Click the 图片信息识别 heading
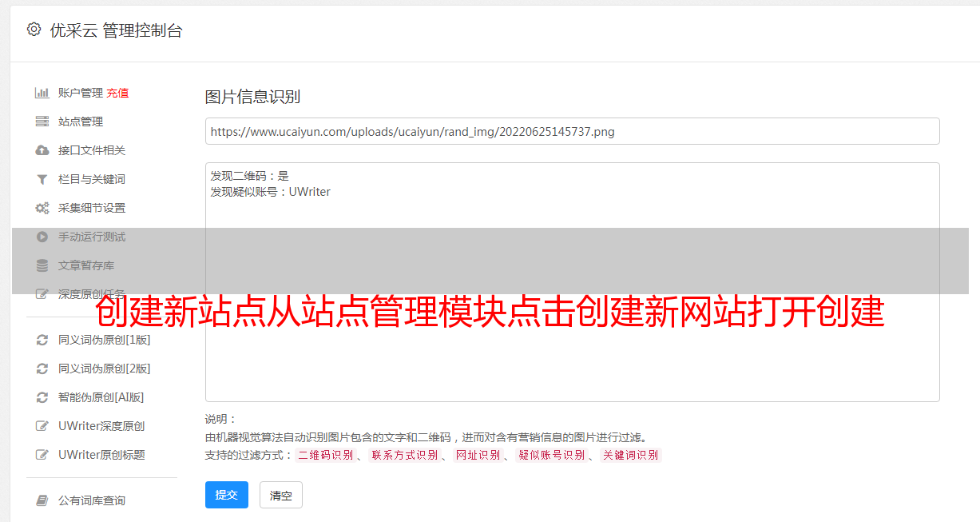 [x=252, y=98]
